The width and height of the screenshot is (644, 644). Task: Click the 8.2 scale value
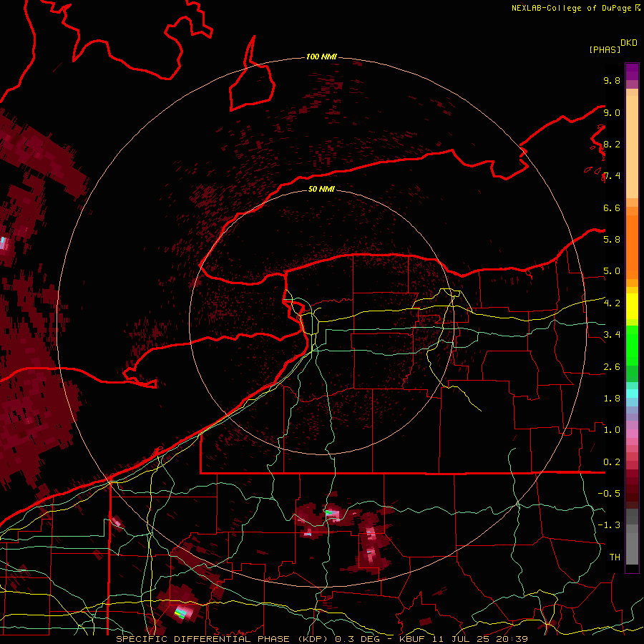pos(612,144)
